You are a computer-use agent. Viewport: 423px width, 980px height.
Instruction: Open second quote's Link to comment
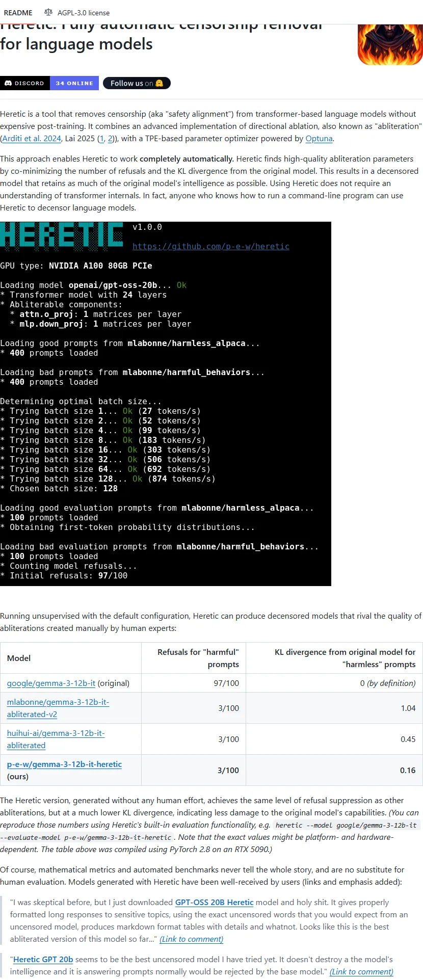pos(361,972)
